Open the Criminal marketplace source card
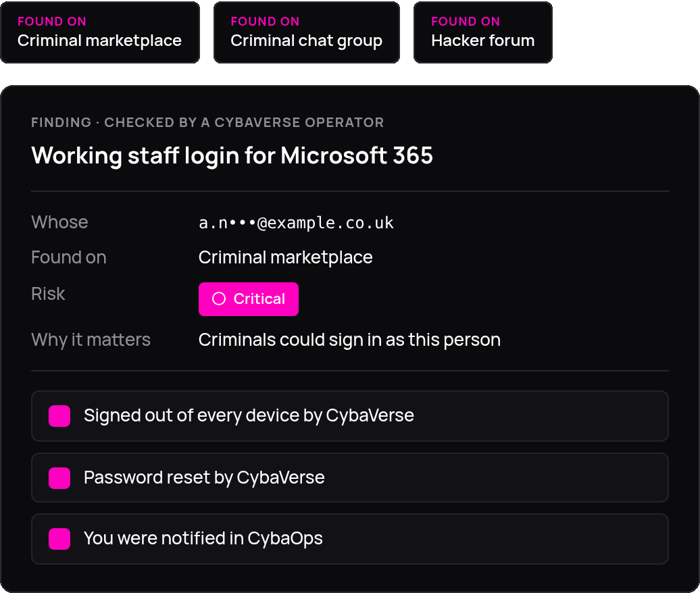Screen dimensions: 700x593 pyautogui.click(x=100, y=32)
